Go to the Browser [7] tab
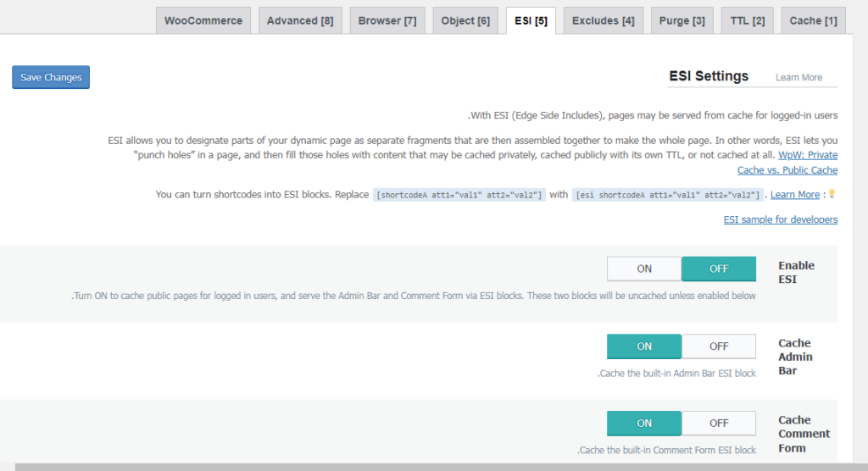This screenshot has width=868, height=471. [387, 21]
